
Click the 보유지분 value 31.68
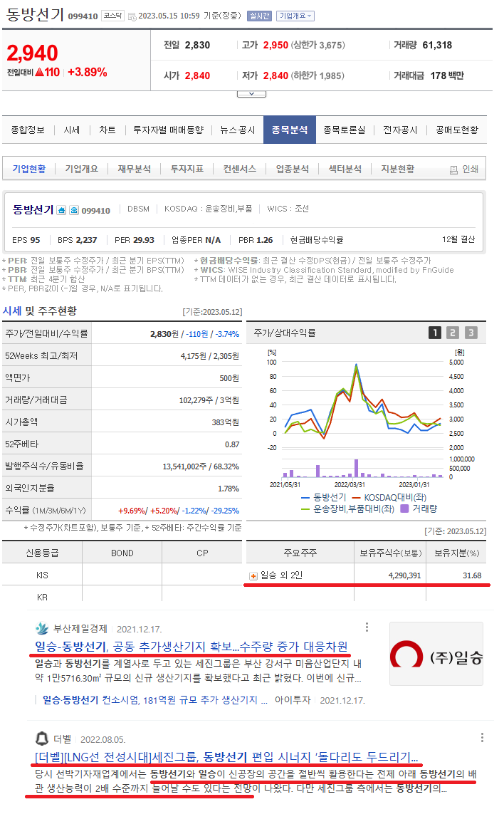(x=472, y=575)
